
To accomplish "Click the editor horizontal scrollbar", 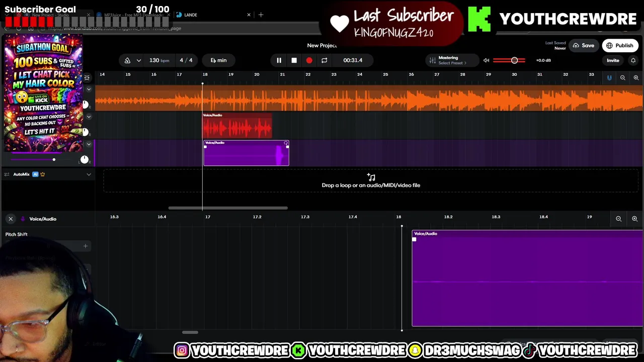I will pos(190,332).
